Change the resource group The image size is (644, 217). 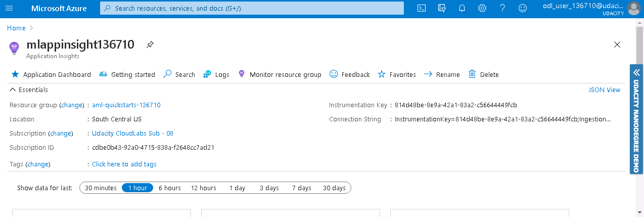click(71, 105)
